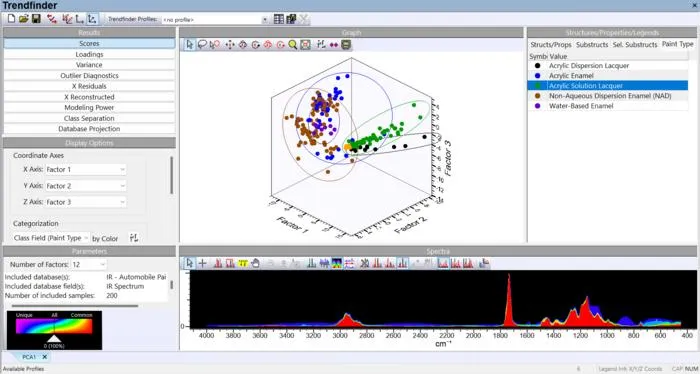Select the hand pan tool in Spectra toolbar

(x=256, y=263)
